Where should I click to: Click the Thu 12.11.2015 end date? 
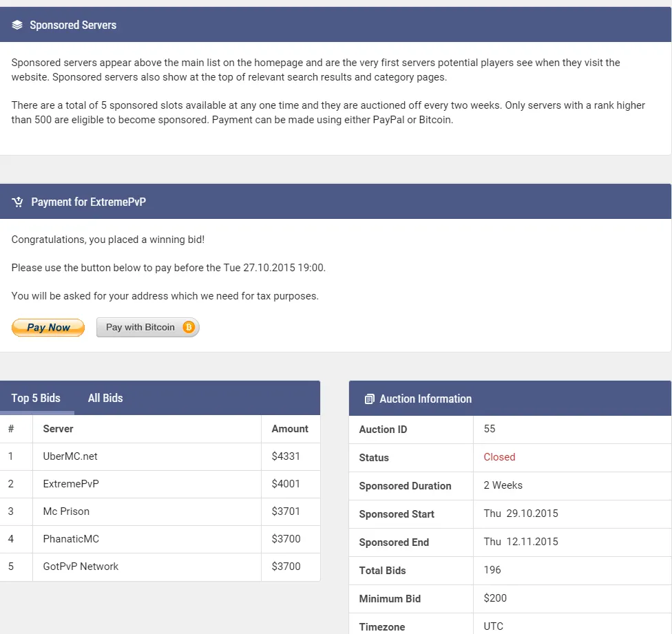point(521,542)
